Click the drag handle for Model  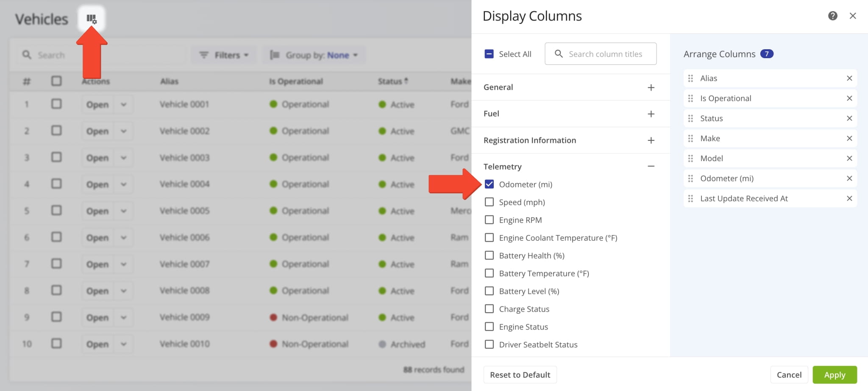click(690, 158)
